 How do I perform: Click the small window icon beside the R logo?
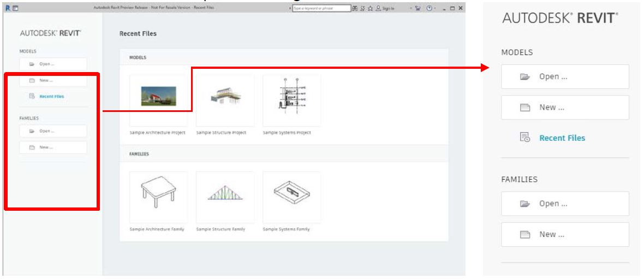[x=16, y=8]
